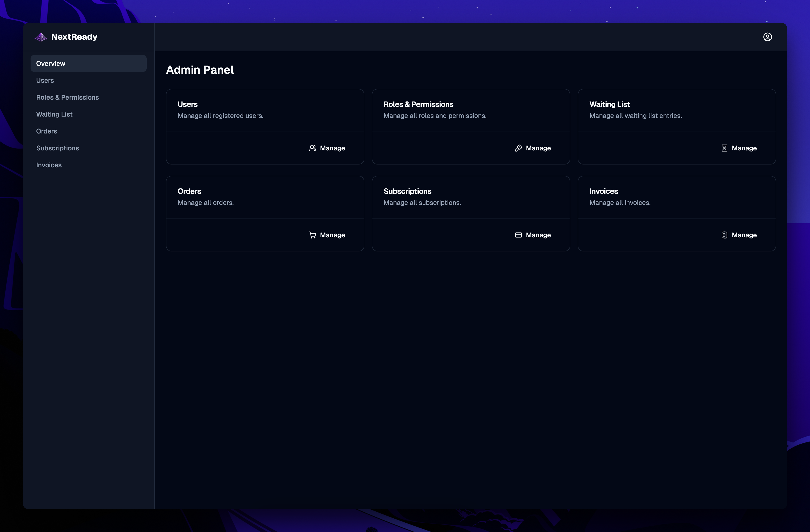Click Manage text in the Invoices card
The height and width of the screenshot is (532, 810).
point(744,235)
